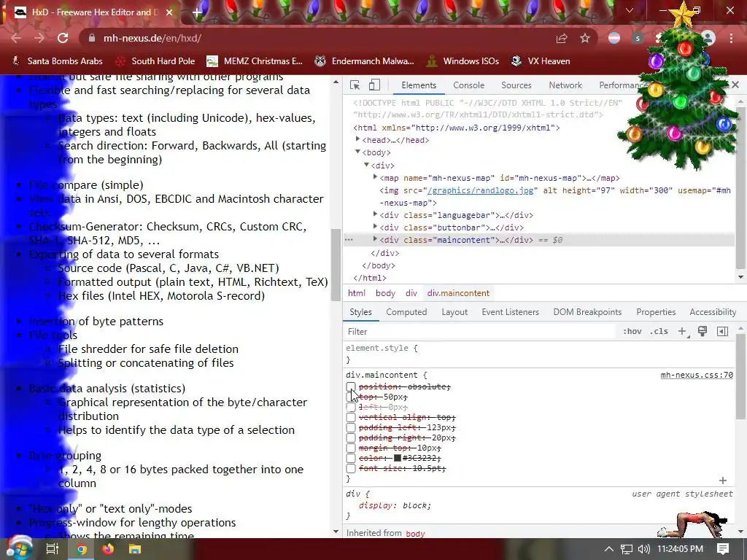Close the DevTools panel
Viewport: 747px width, 560px height.
click(735, 85)
